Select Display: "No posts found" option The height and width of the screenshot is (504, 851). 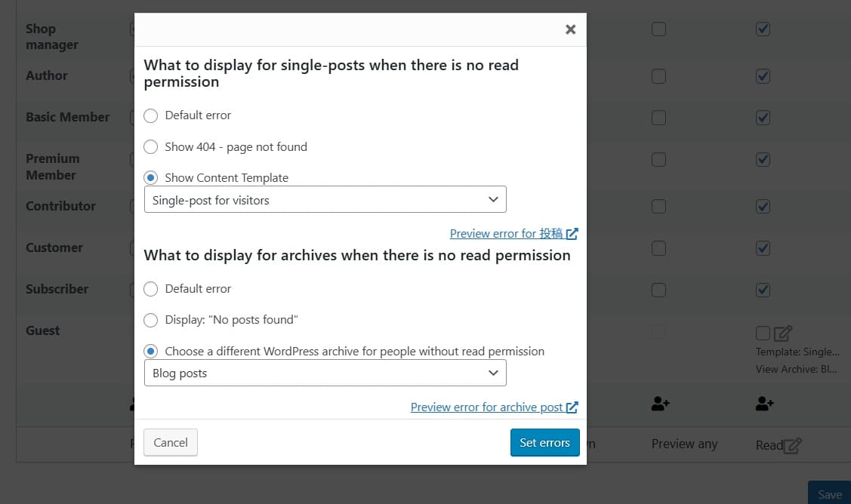coord(151,320)
